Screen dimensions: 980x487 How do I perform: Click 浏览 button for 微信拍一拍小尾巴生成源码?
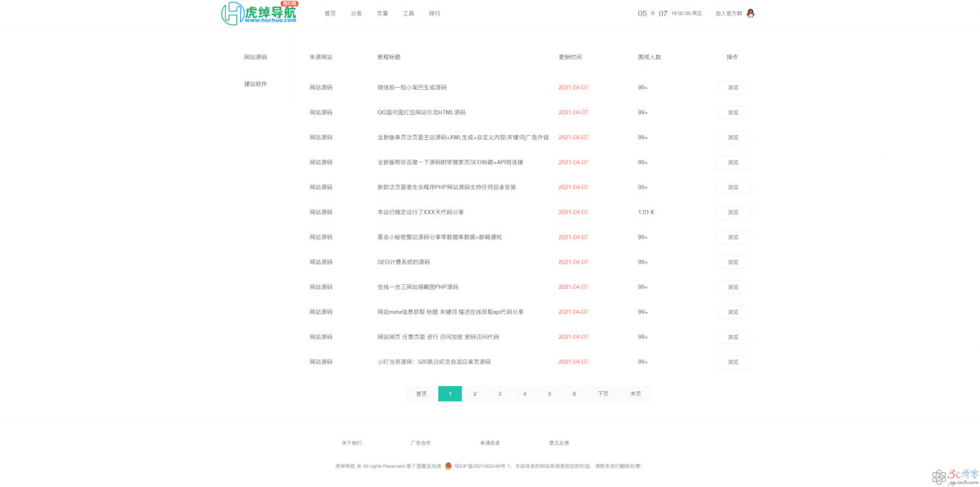(x=733, y=88)
